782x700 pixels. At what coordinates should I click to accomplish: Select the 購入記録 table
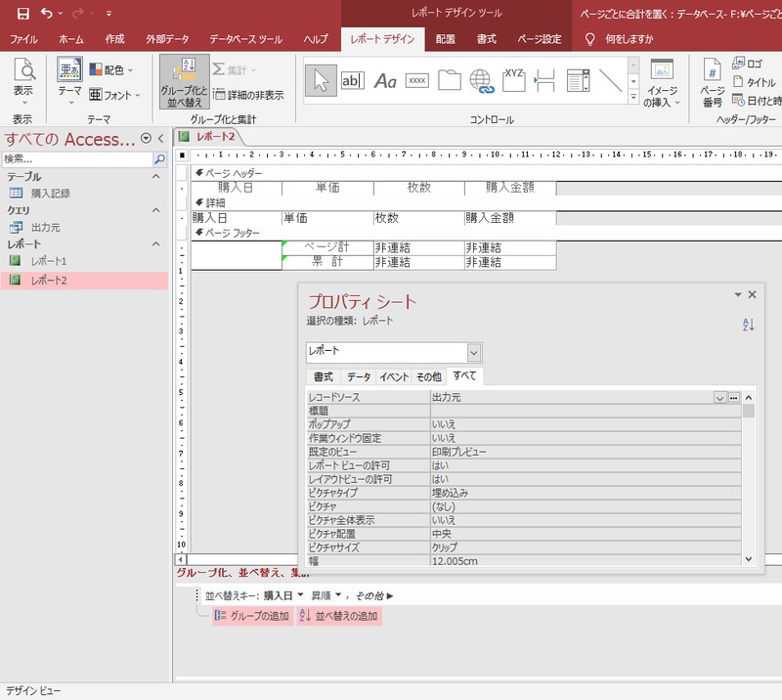tap(50, 193)
